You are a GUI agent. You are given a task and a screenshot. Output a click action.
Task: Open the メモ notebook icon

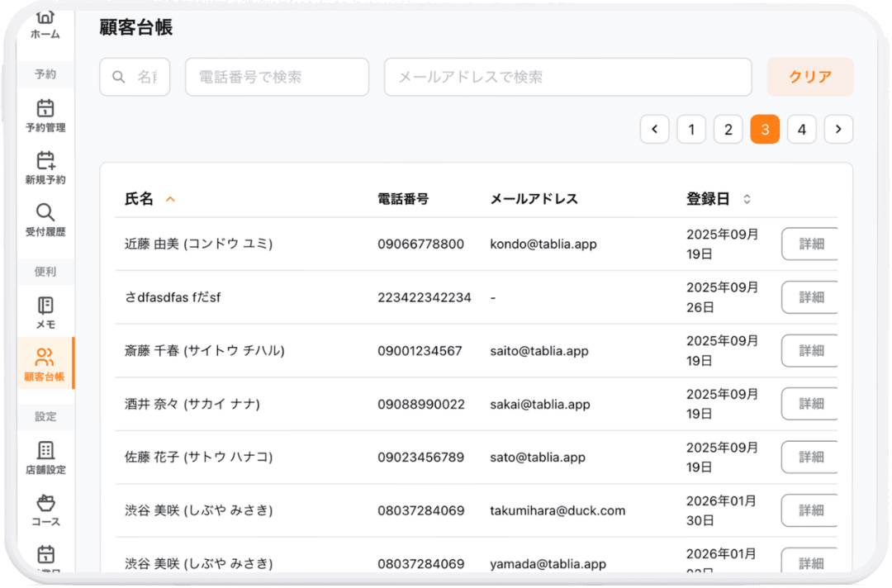(45, 306)
